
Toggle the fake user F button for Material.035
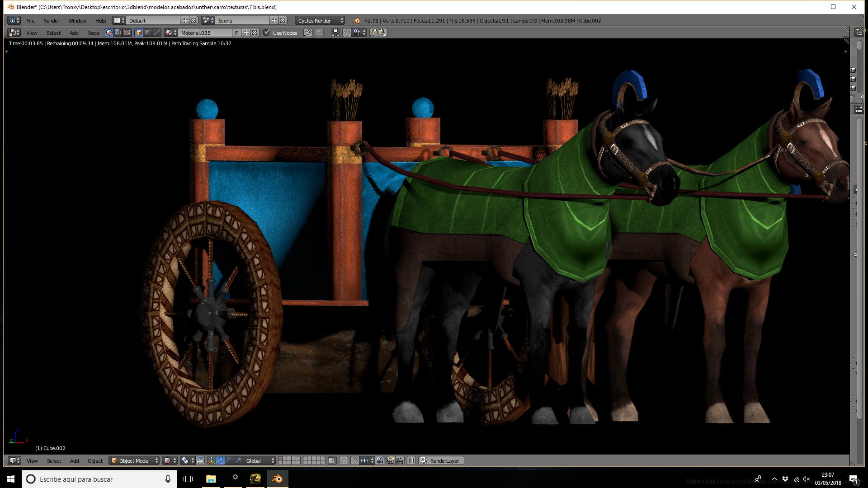236,33
